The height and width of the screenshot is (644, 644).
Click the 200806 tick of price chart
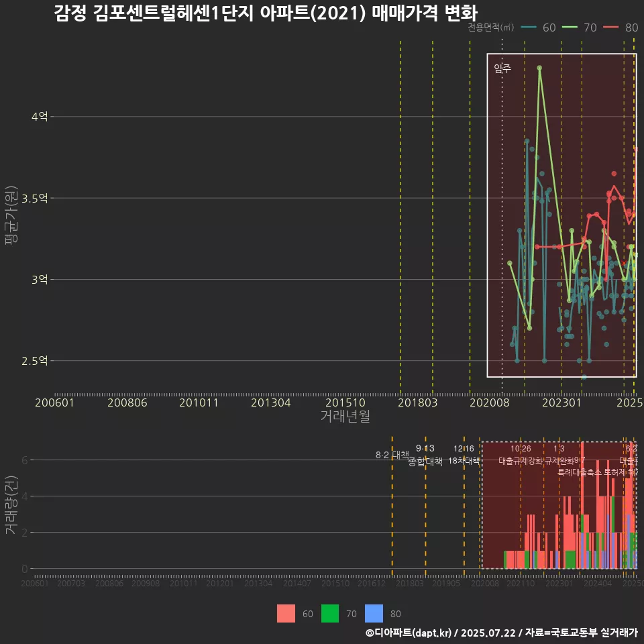point(127,402)
